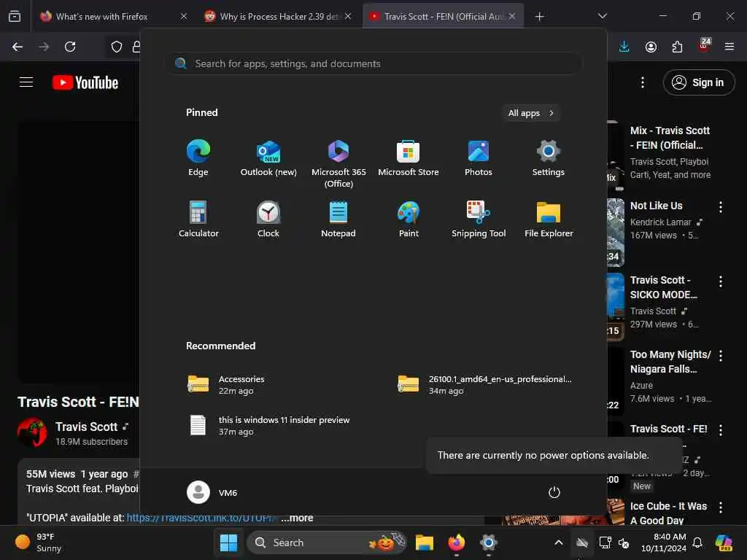
Task: Click the Start menu power button
Action: (554, 492)
